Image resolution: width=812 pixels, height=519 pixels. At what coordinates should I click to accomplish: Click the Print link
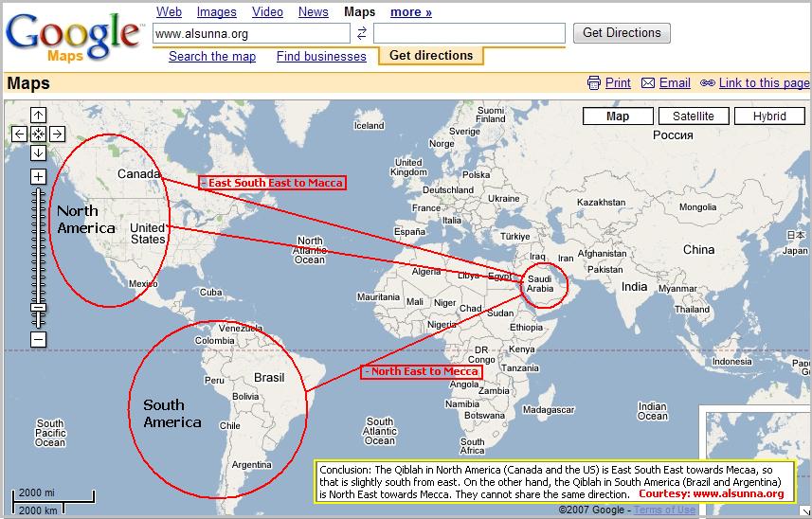[618, 82]
